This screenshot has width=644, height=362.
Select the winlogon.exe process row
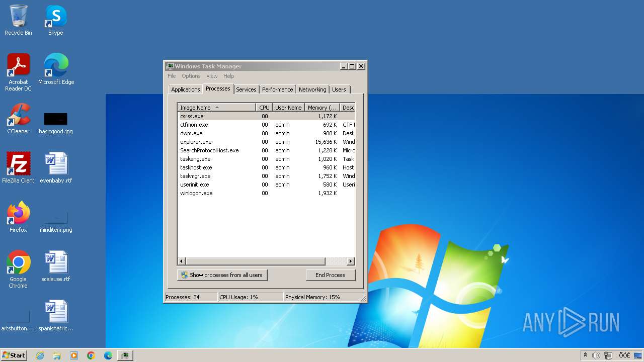click(267, 193)
